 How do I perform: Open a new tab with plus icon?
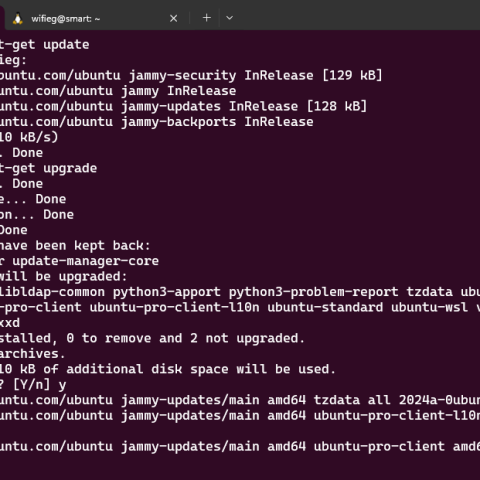coord(207,18)
